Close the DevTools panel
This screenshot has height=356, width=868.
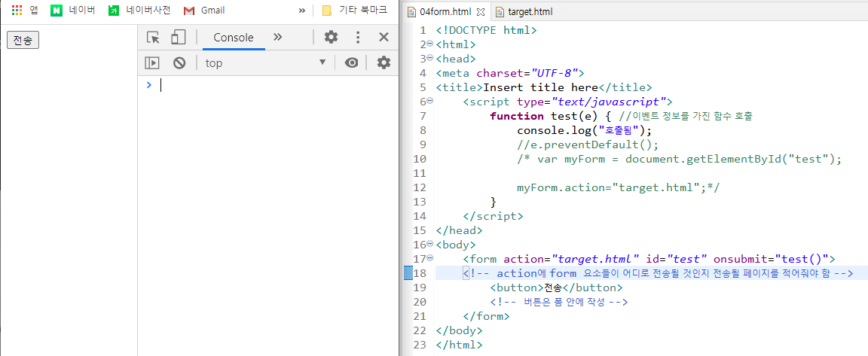384,37
